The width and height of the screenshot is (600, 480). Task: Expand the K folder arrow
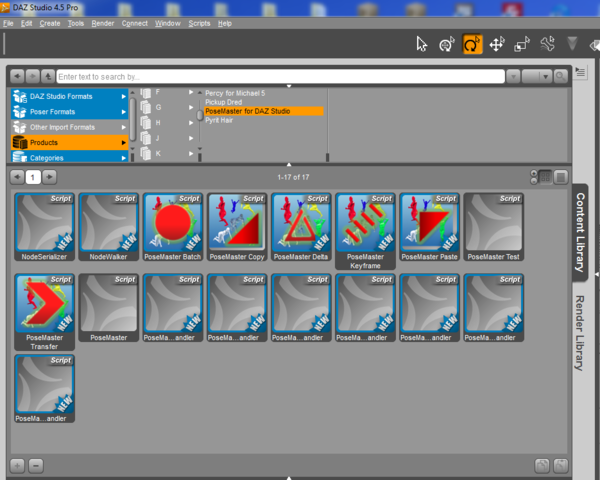[191, 153]
